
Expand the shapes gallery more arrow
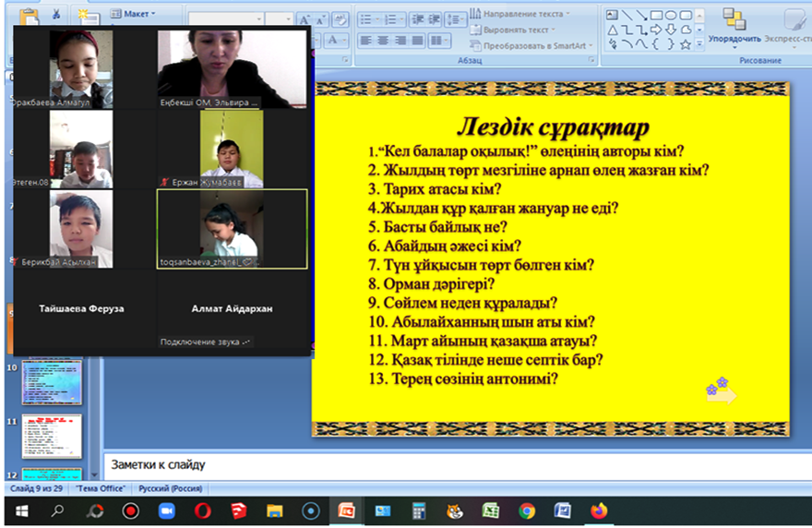pos(699,42)
